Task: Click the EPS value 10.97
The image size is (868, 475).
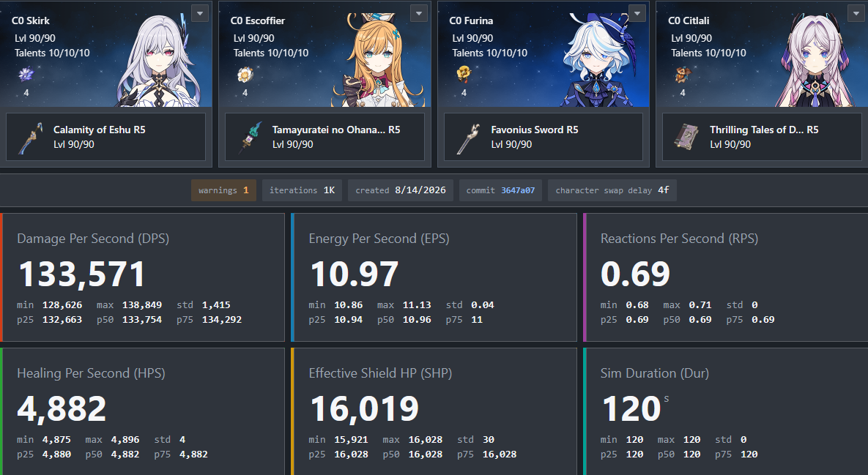Action: tap(355, 274)
